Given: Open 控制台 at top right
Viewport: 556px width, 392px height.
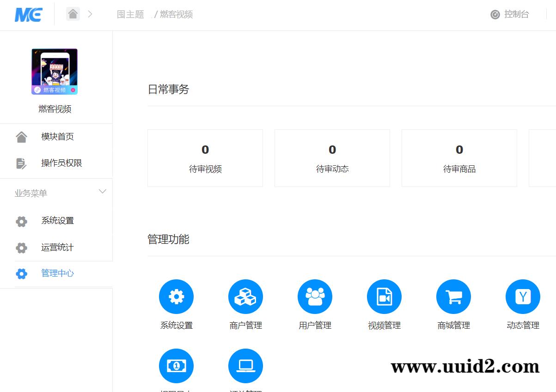Looking at the screenshot, I should 510,14.
